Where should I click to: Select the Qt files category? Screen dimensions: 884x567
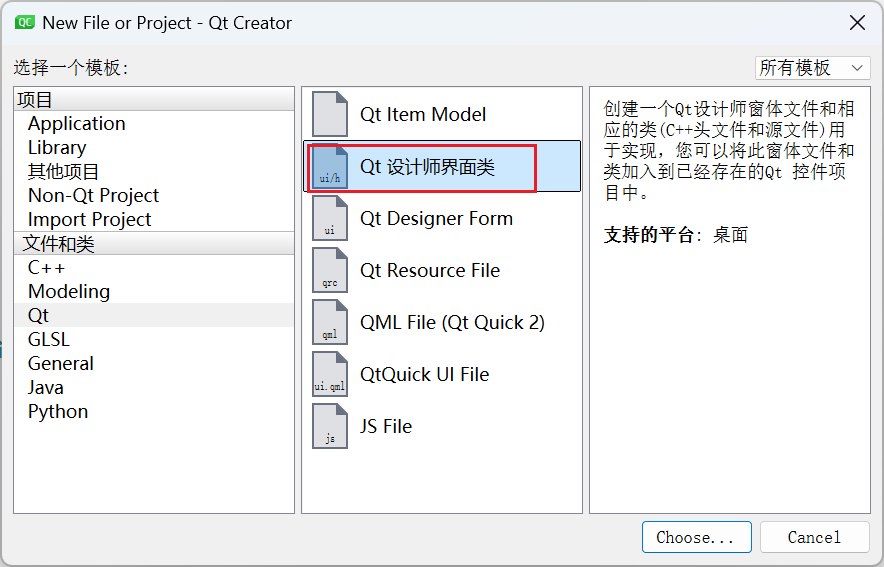[x=154, y=315]
